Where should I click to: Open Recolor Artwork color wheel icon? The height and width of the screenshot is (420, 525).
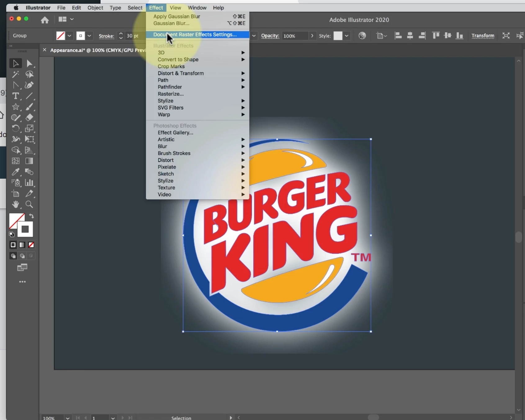pyautogui.click(x=362, y=36)
